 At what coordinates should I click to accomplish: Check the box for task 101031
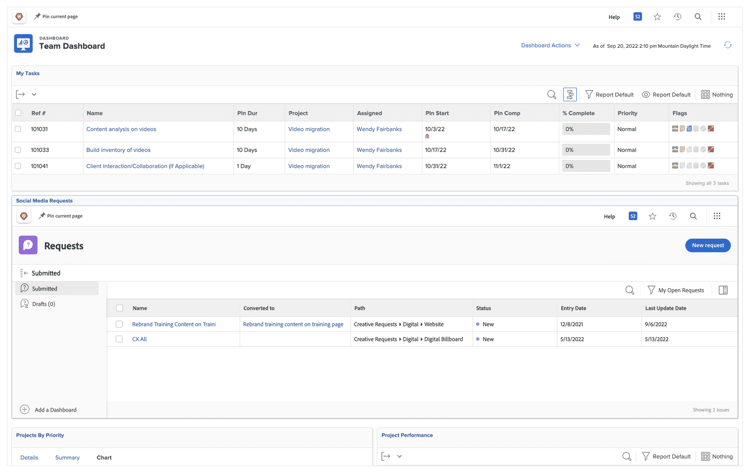click(18, 129)
